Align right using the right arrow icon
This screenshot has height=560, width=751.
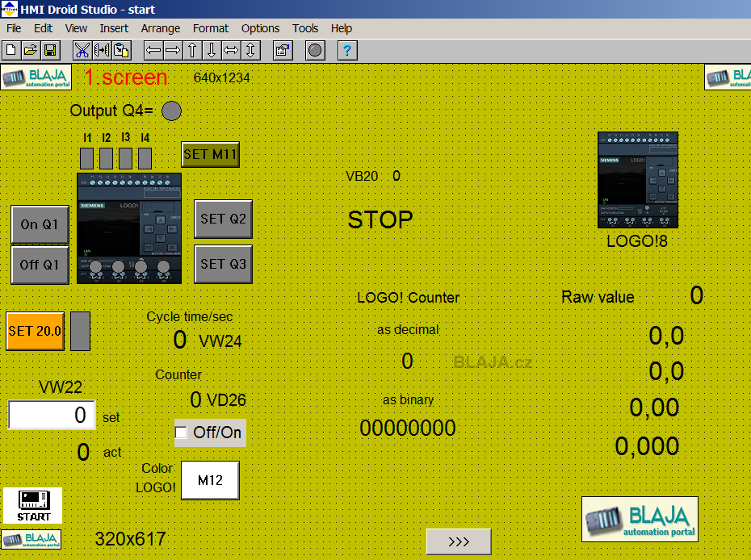(x=173, y=50)
